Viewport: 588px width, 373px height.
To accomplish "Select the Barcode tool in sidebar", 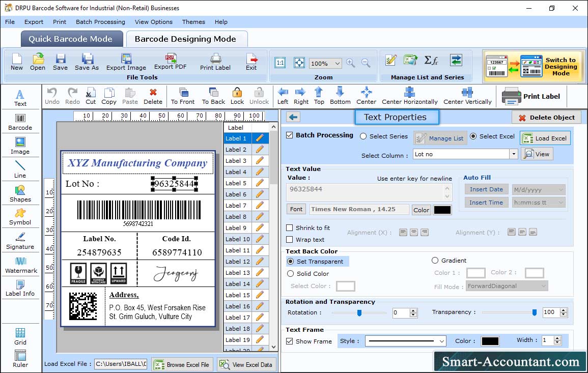I will click(20, 122).
